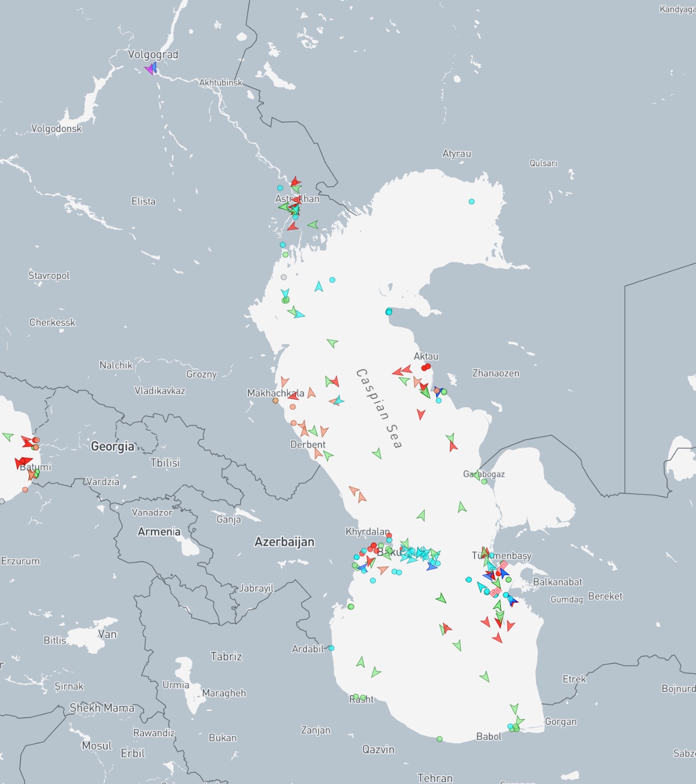This screenshot has width=696, height=784.
Task: Select the Bitlis label
Action: coord(55,640)
